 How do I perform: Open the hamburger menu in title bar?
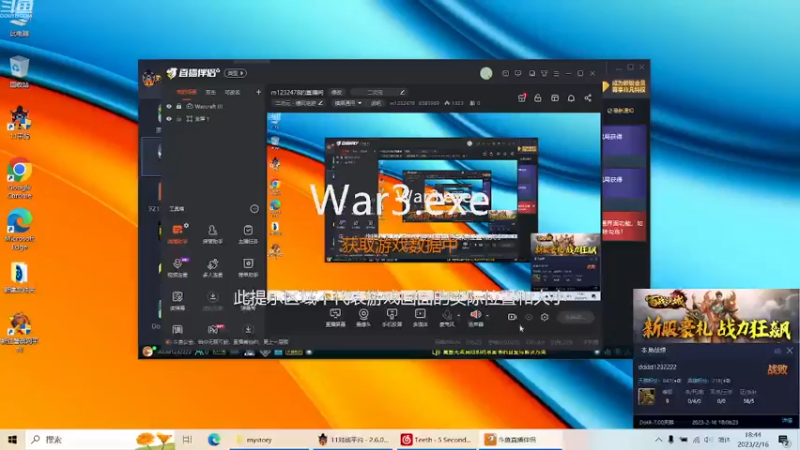click(x=556, y=73)
